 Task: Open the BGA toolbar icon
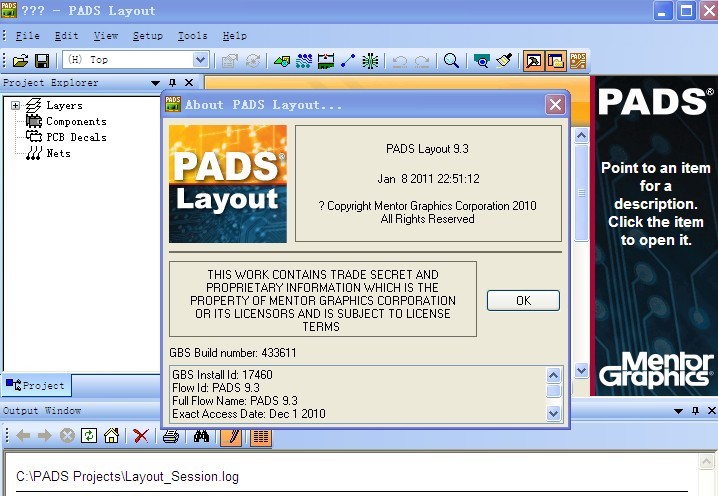(x=370, y=60)
